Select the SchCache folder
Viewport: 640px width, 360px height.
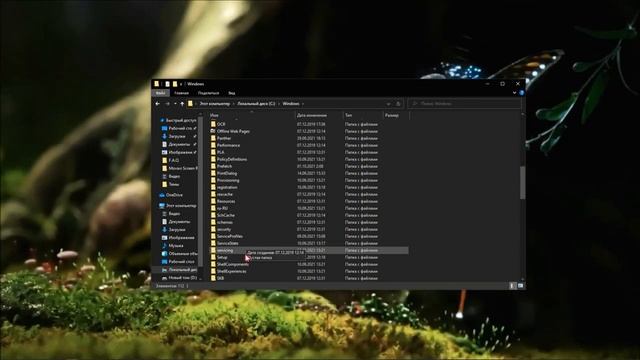click(x=225, y=215)
